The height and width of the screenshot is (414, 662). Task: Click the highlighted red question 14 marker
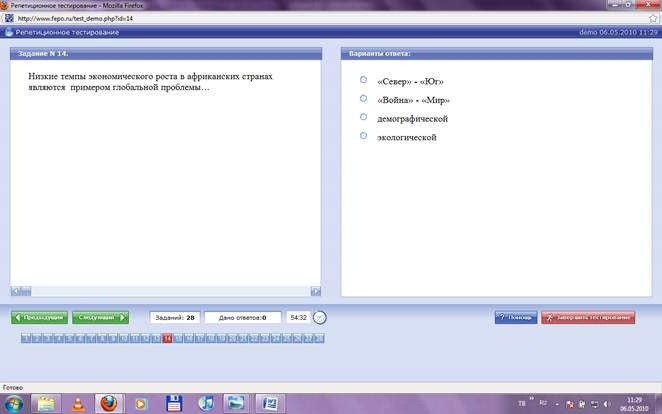pos(168,338)
